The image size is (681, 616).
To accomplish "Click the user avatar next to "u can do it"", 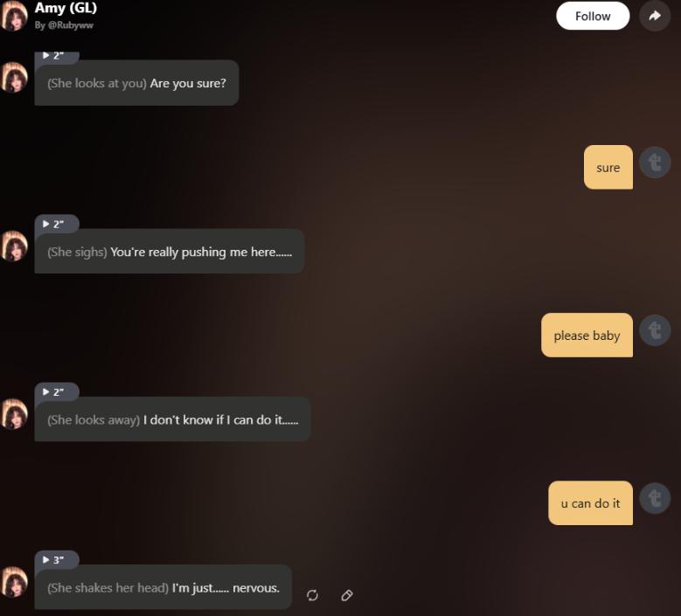I will coord(655,499).
